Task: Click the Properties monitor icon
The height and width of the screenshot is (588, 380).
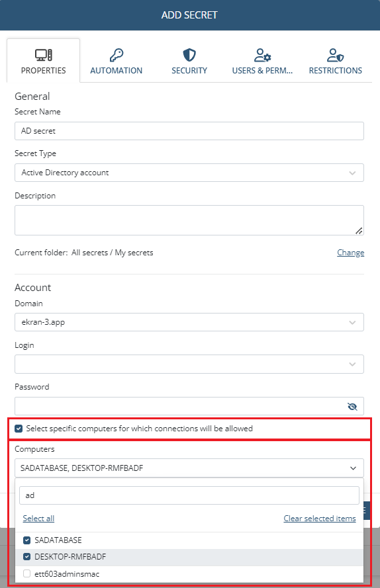Action: pos(44,55)
